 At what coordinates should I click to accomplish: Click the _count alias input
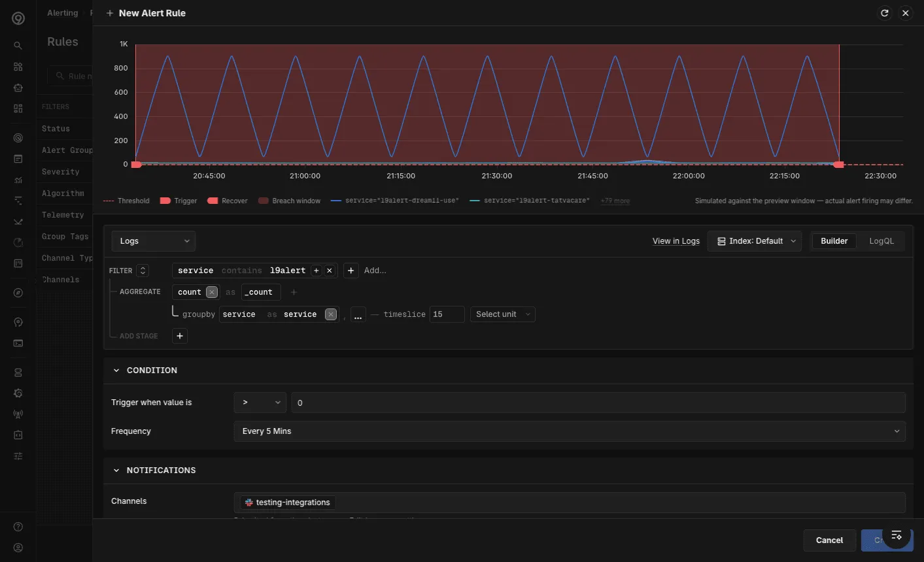(x=261, y=292)
